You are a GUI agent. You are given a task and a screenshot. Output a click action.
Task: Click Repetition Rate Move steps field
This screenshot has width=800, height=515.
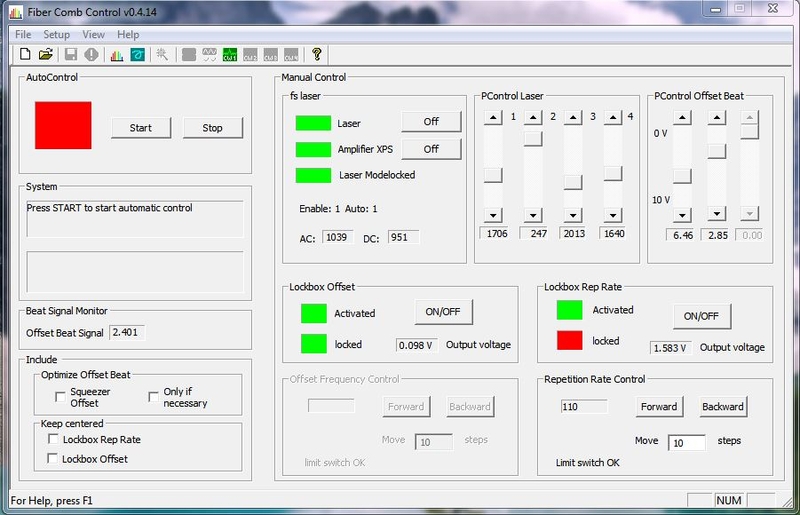(687, 443)
